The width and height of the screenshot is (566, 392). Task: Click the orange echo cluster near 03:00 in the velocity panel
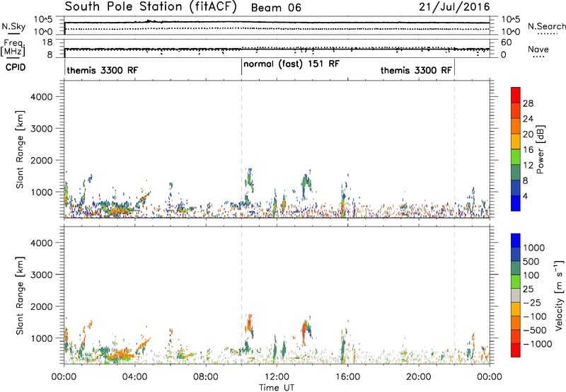(x=121, y=354)
